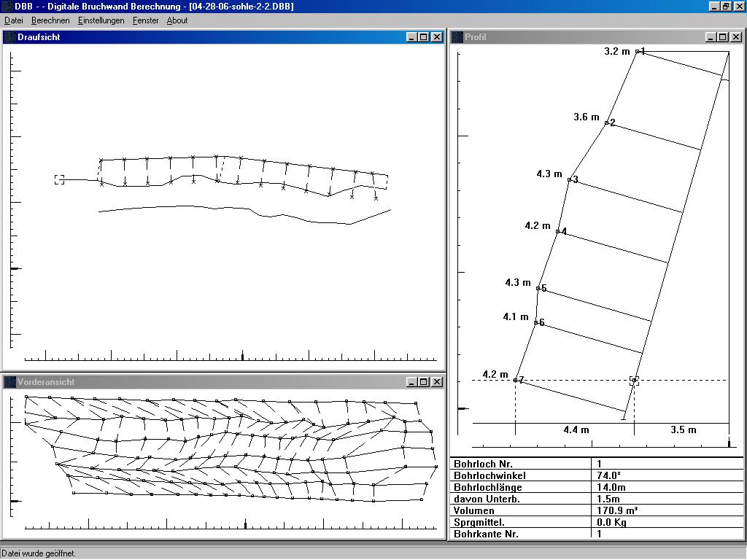This screenshot has width=747, height=560.
Task: Minimize the Vorderansicht window
Action: [x=411, y=382]
